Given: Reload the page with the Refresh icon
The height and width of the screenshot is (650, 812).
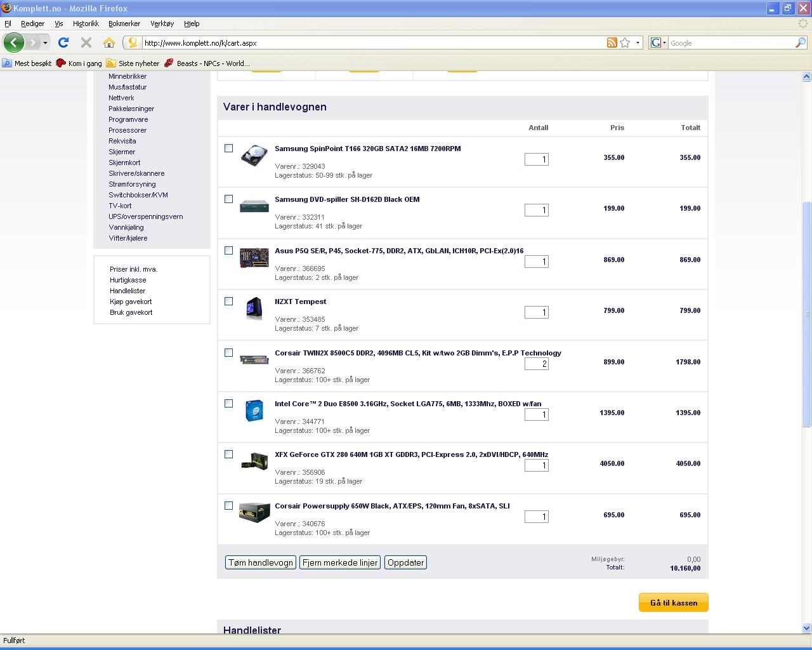Looking at the screenshot, I should pyautogui.click(x=63, y=43).
